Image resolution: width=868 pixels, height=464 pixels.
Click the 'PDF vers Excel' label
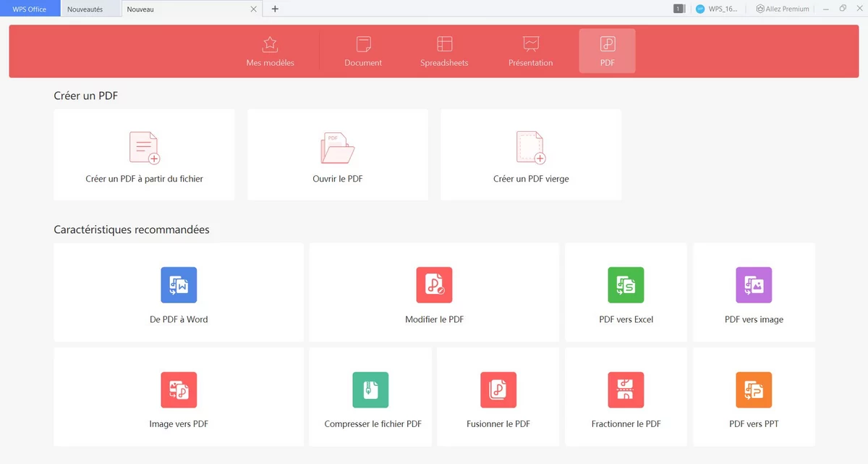click(x=626, y=319)
